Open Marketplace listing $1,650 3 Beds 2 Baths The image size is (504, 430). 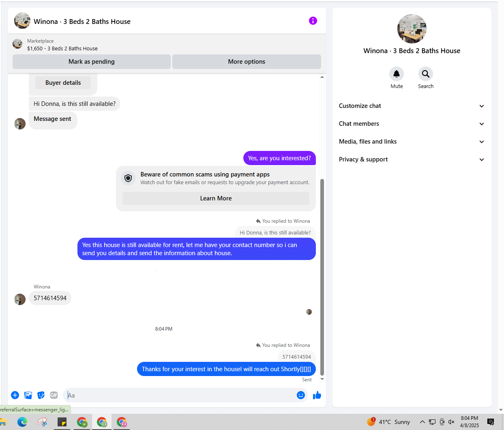62,48
